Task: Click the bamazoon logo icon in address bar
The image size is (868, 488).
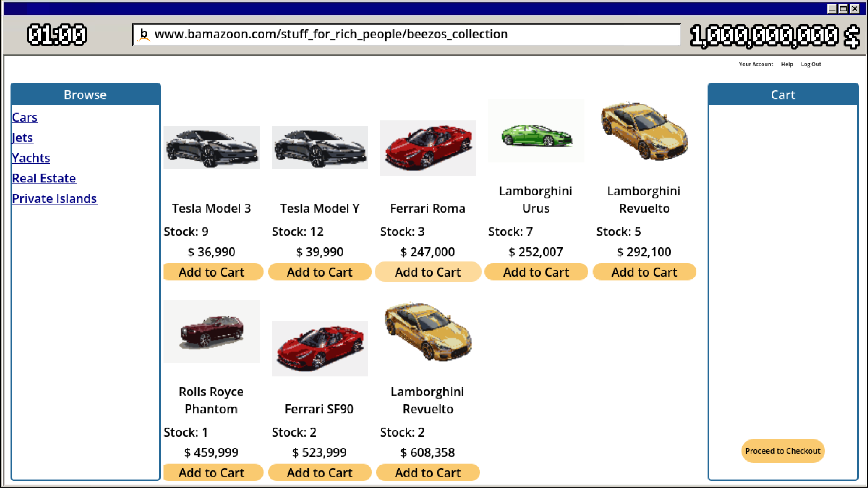Action: [144, 35]
